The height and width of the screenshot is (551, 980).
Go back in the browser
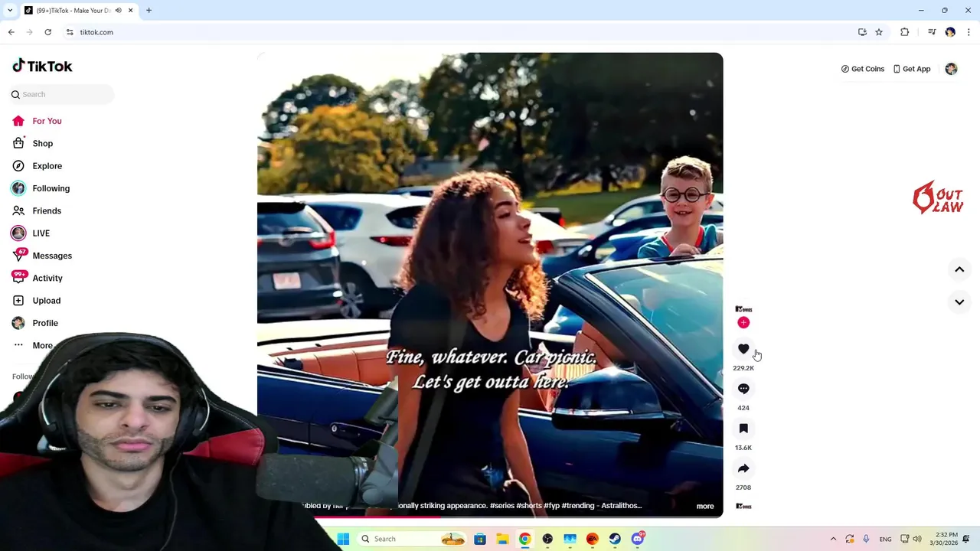[x=11, y=32]
